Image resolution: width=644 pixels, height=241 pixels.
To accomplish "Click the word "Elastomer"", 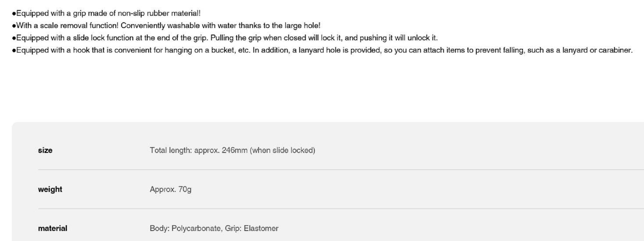I will pos(261,228).
